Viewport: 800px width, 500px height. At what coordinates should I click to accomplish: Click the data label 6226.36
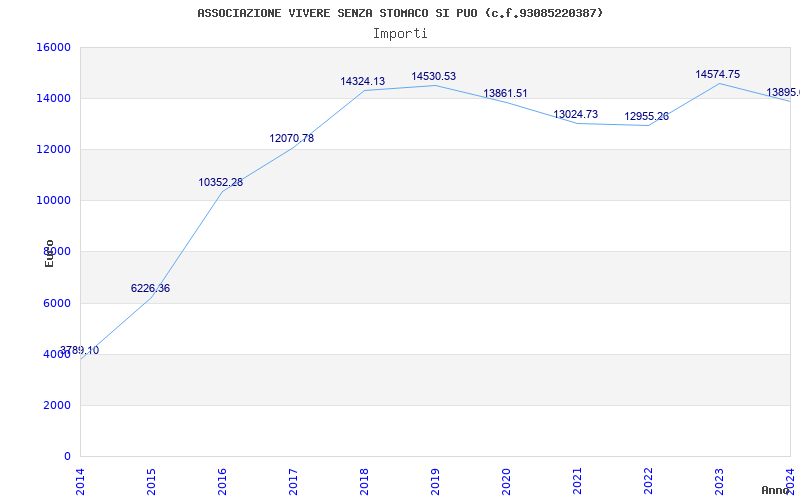click(x=151, y=288)
